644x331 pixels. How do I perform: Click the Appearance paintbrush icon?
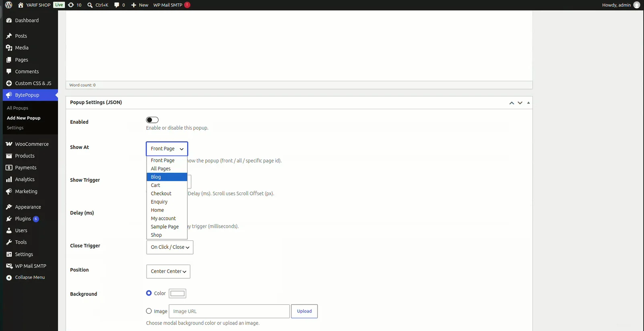click(x=9, y=207)
